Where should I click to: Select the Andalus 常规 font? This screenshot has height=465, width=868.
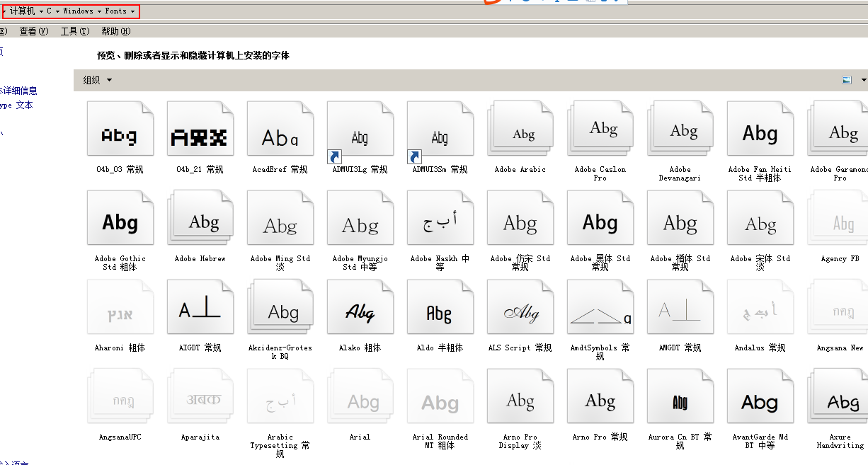click(760, 307)
